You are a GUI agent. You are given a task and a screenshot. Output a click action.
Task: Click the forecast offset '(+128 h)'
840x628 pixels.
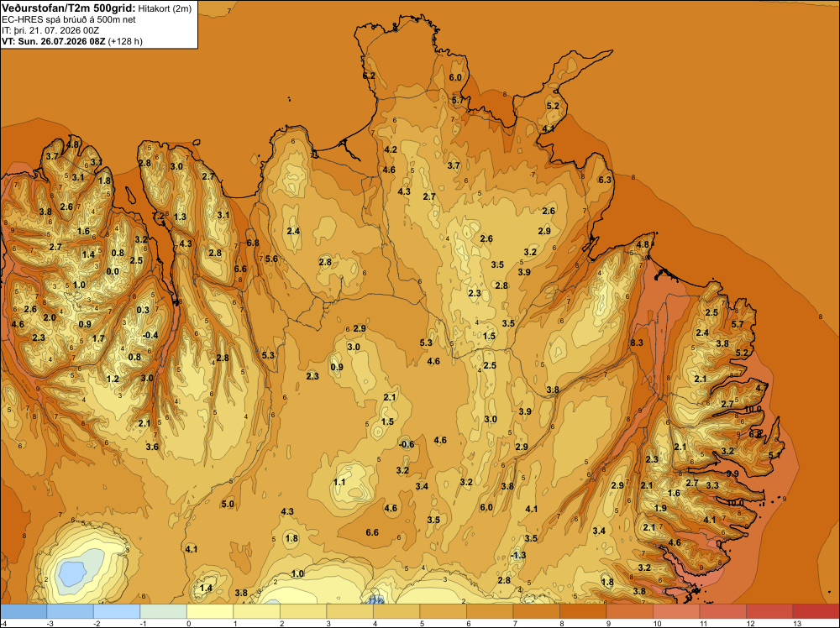125,41
